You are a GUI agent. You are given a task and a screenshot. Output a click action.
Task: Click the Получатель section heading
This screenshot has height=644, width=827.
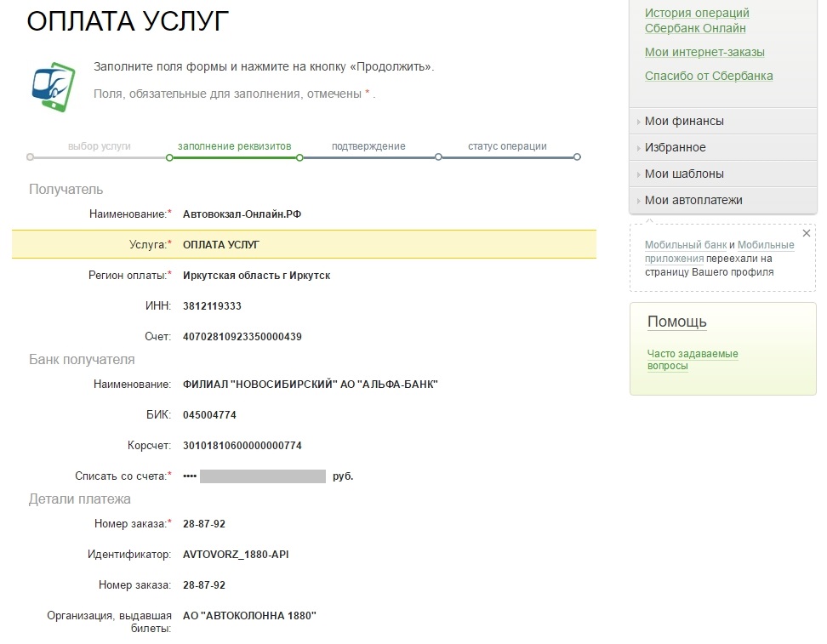(66, 190)
